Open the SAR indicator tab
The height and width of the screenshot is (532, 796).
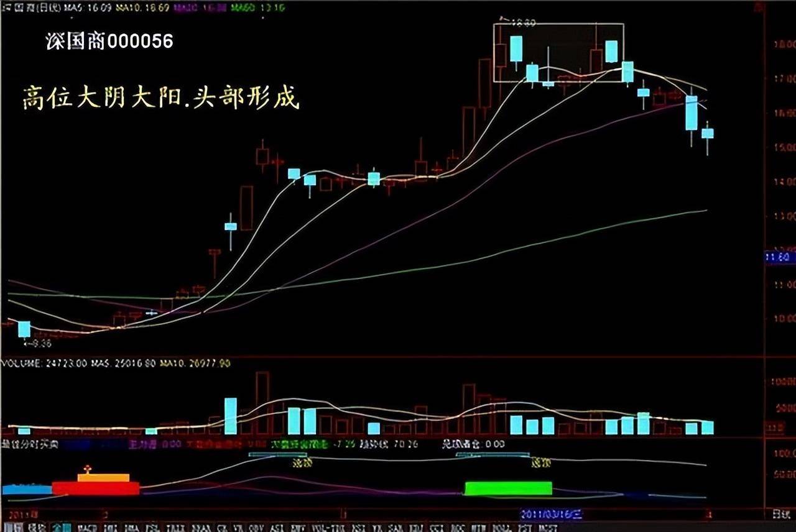point(395,528)
